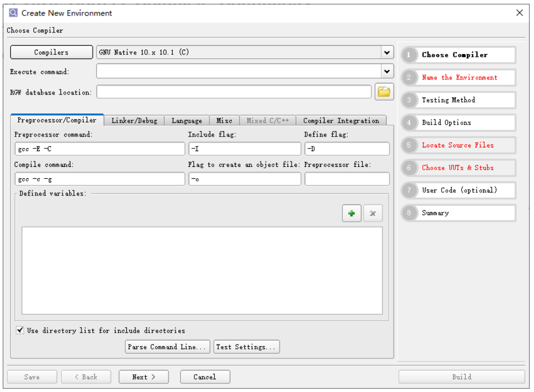534x392 pixels.
Task: Select Choose Compiler wizard step
Action: [458, 55]
